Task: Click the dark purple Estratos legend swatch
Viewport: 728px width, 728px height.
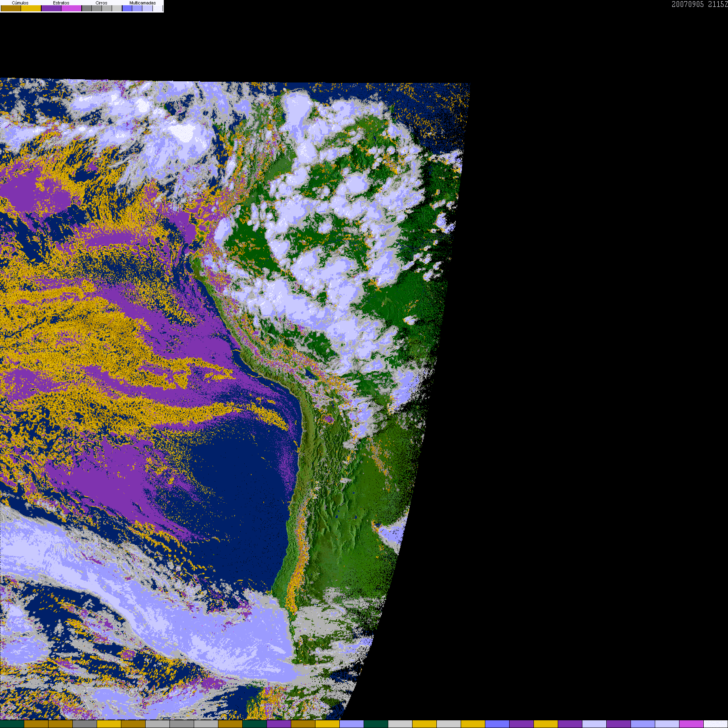Action: [51, 8]
